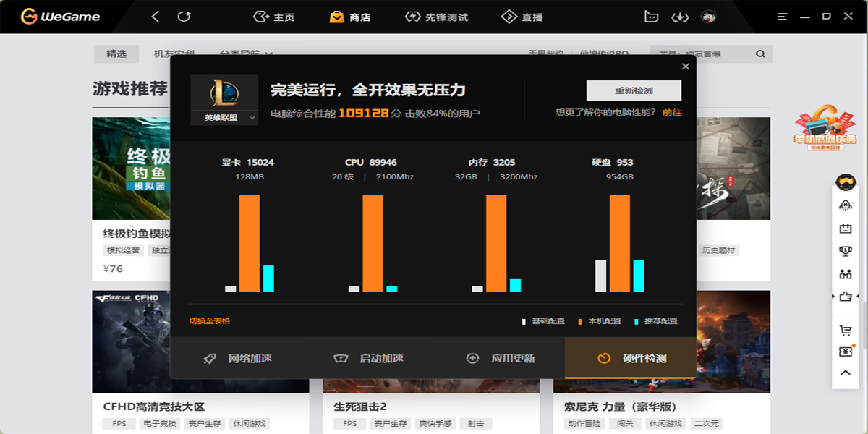
Task: Open the download manager icon
Action: pos(680,16)
